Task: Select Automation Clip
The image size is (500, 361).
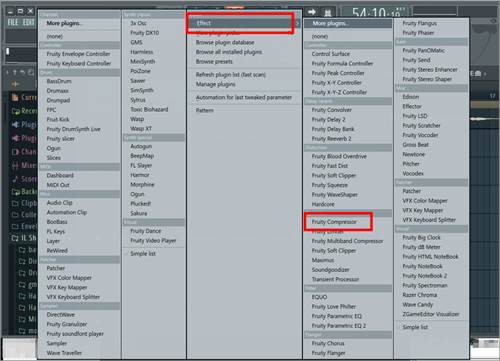Action: 67,212
